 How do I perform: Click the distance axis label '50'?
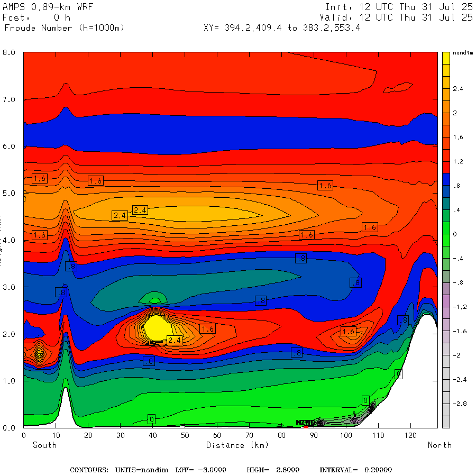(185, 436)
